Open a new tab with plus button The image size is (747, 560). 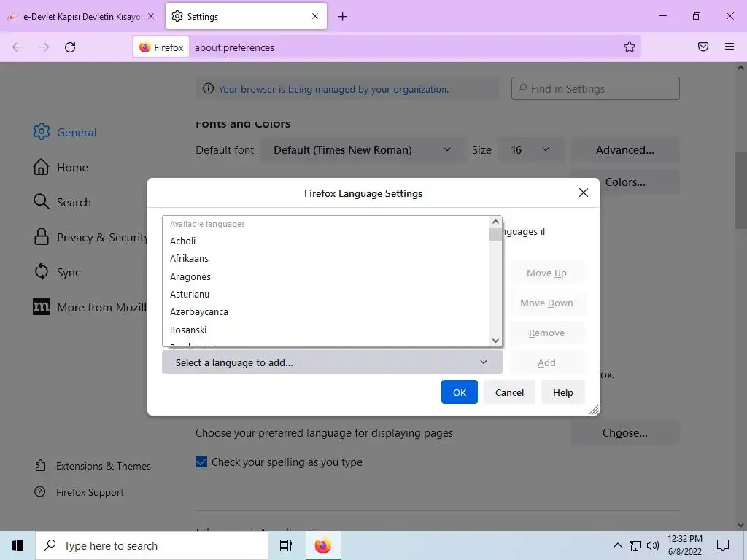343,17
